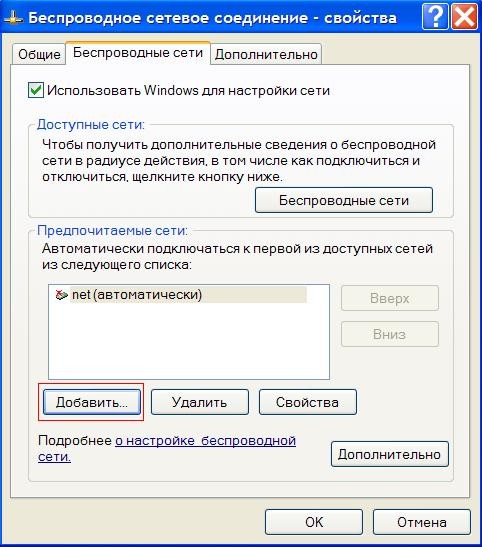Open Беспроводные сети button in Доступные сети group
The image size is (482, 547).
click(x=344, y=200)
